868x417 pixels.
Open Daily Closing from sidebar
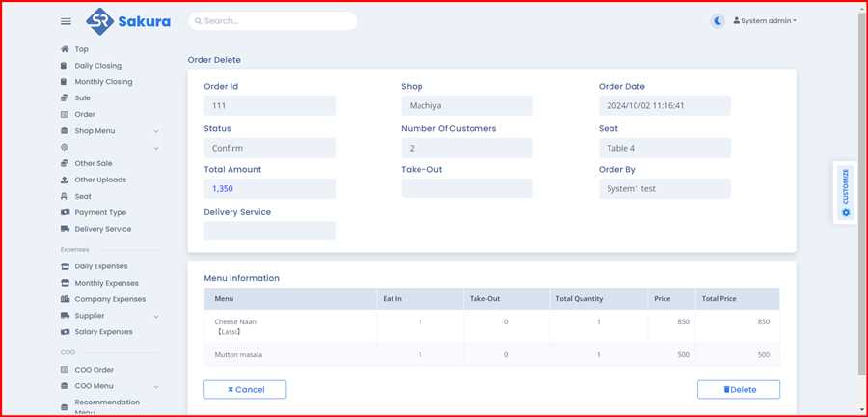97,66
